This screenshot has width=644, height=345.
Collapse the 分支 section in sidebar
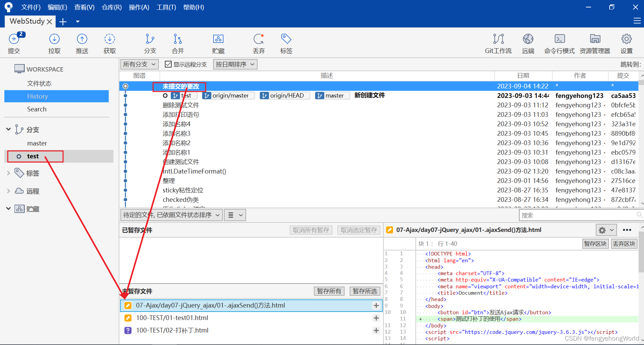pyautogui.click(x=8, y=129)
